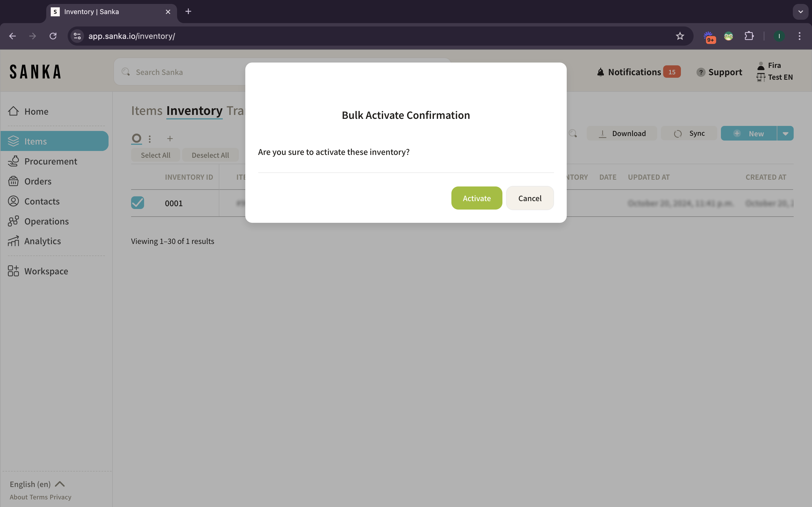Viewport: 812px width, 507px height.
Task: Open Operations section icon
Action: coord(14,221)
